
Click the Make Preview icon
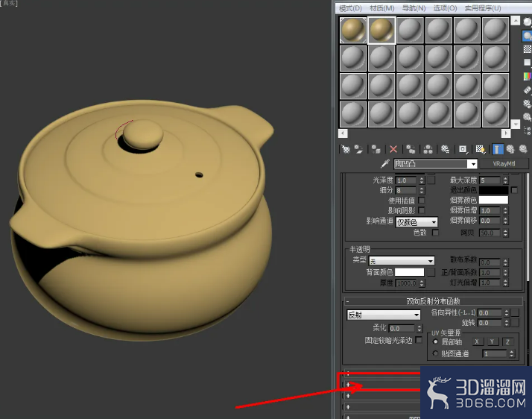tap(527, 90)
